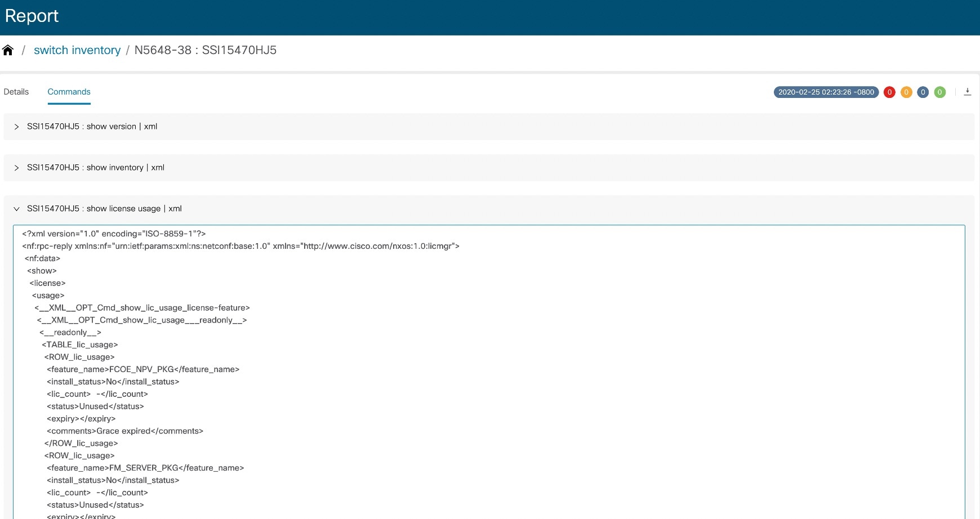Click the green success count badge

click(x=939, y=92)
